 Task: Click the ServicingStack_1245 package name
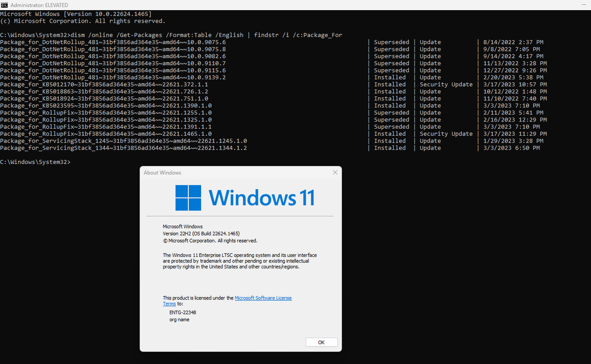[x=123, y=141]
